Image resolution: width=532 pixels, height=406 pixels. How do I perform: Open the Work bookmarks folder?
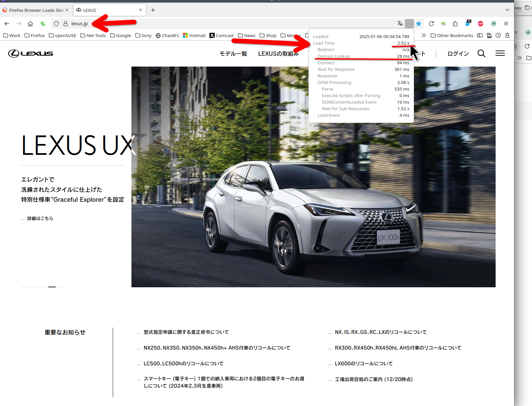coord(12,35)
